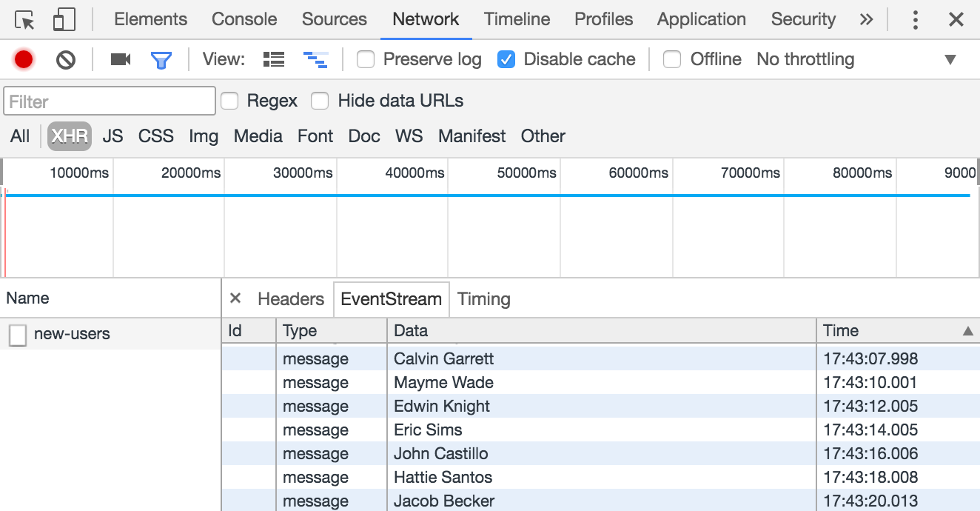Select the WS filter type
980x511 pixels.
click(409, 136)
